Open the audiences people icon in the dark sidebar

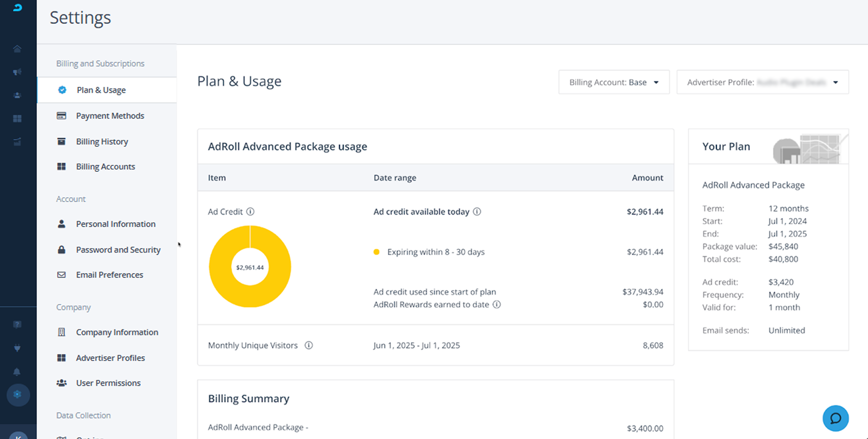[x=17, y=95]
